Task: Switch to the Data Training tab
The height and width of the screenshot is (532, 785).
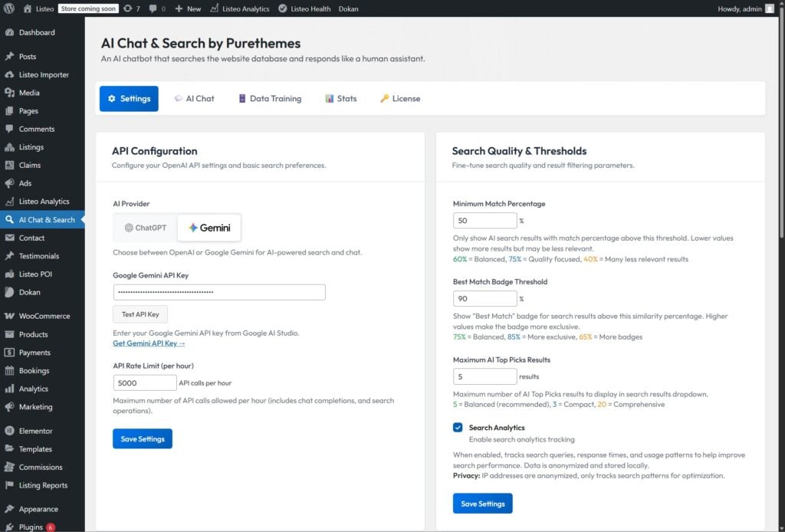Action: click(269, 99)
